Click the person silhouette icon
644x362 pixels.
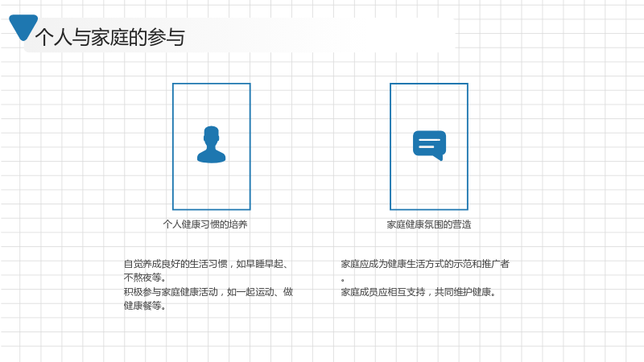click(211, 145)
